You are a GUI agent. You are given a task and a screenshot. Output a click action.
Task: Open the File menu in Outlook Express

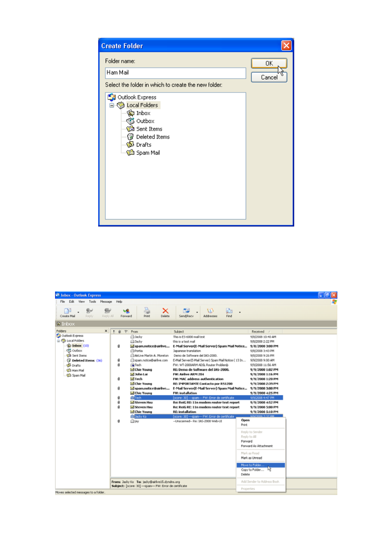click(x=62, y=302)
